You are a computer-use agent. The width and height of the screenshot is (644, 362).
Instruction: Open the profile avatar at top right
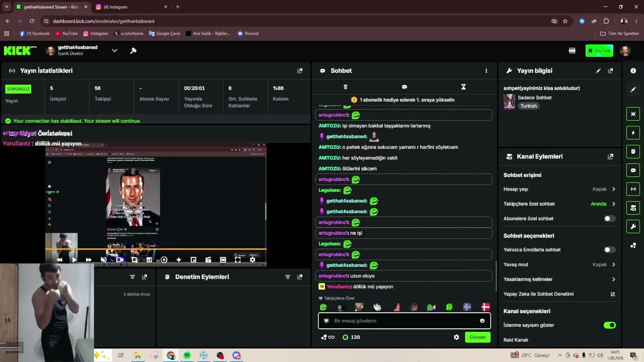click(625, 51)
